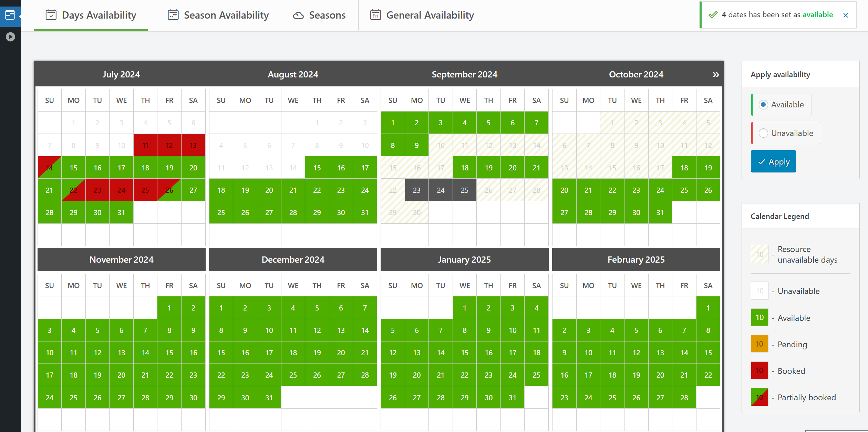Click the play arrow icon in the sidebar

coord(10,36)
